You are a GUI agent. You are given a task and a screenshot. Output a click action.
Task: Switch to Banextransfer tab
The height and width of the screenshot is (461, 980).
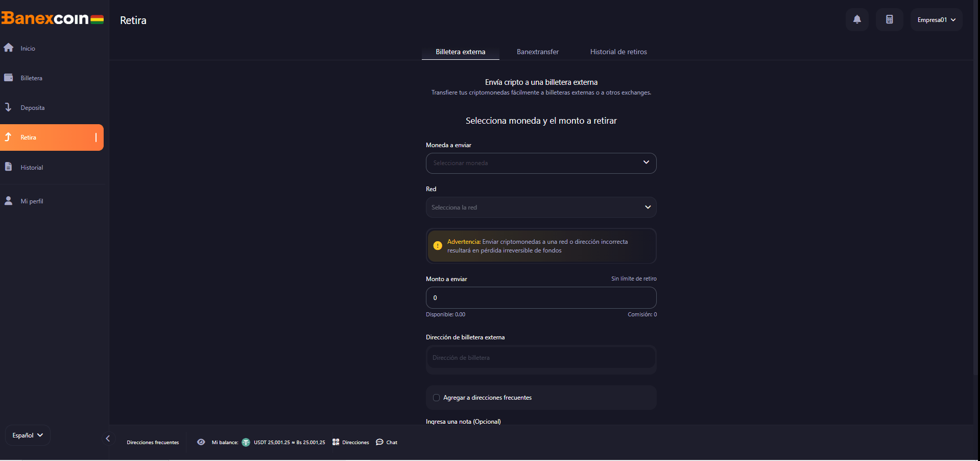tap(537, 52)
